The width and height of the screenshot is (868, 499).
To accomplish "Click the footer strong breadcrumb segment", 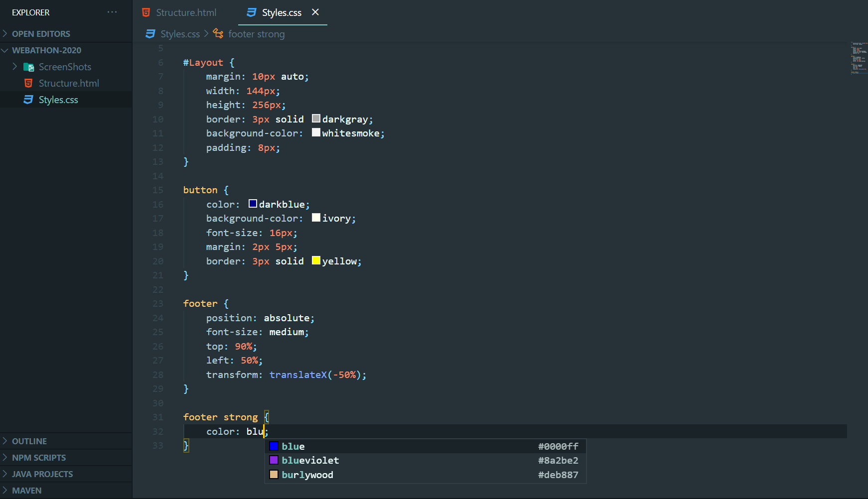I will click(257, 34).
